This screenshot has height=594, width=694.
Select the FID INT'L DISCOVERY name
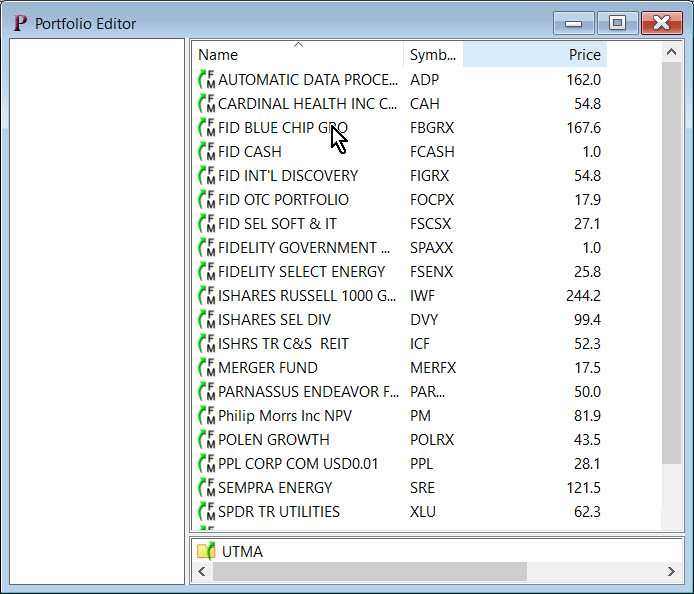pos(288,175)
